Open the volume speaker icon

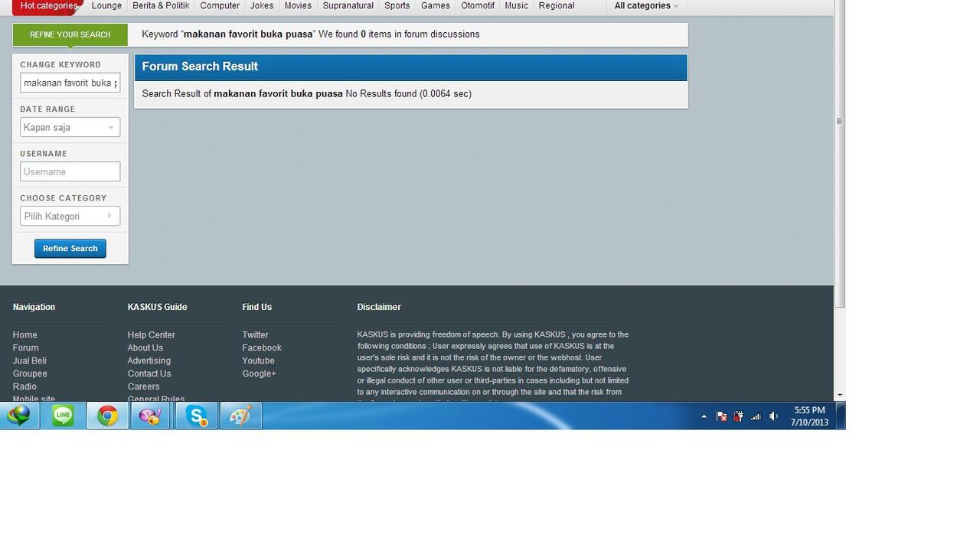[x=773, y=416]
